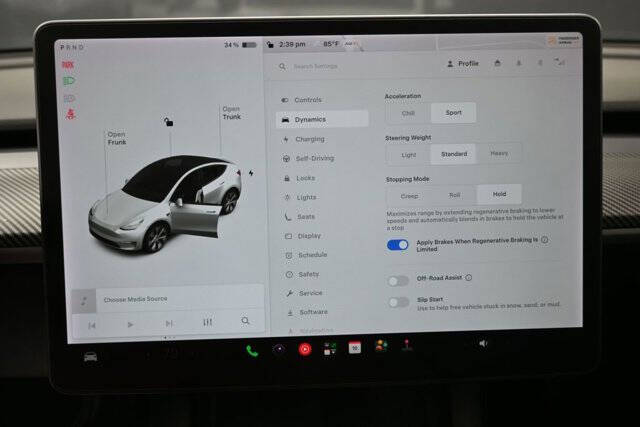Open the Profile menu
The height and width of the screenshot is (427, 640).
pos(463,64)
